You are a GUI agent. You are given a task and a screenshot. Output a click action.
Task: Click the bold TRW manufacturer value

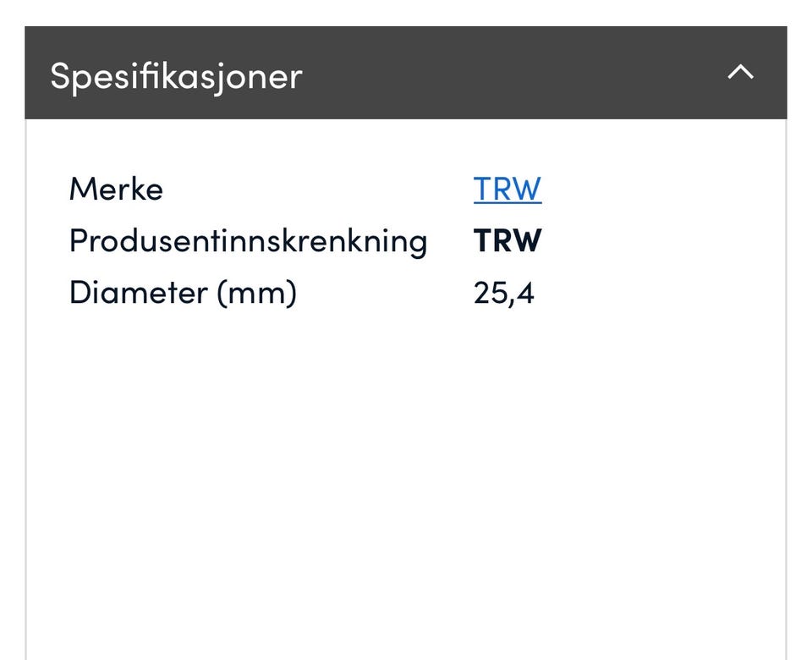[x=507, y=240]
